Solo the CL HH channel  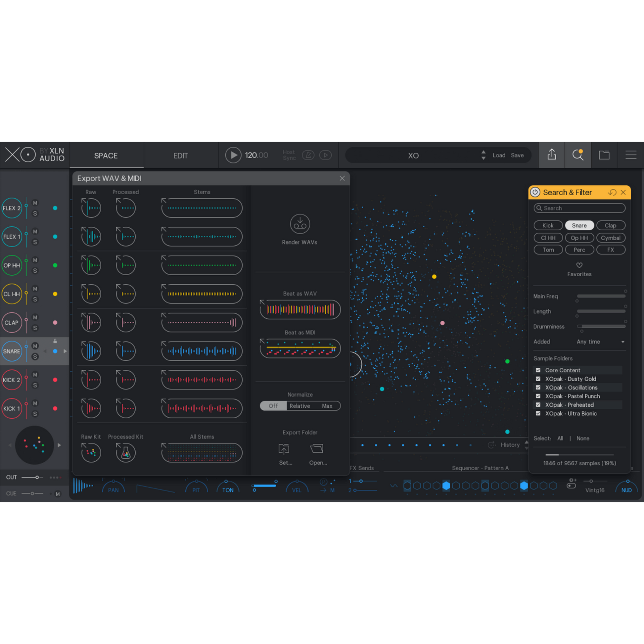coord(35,299)
